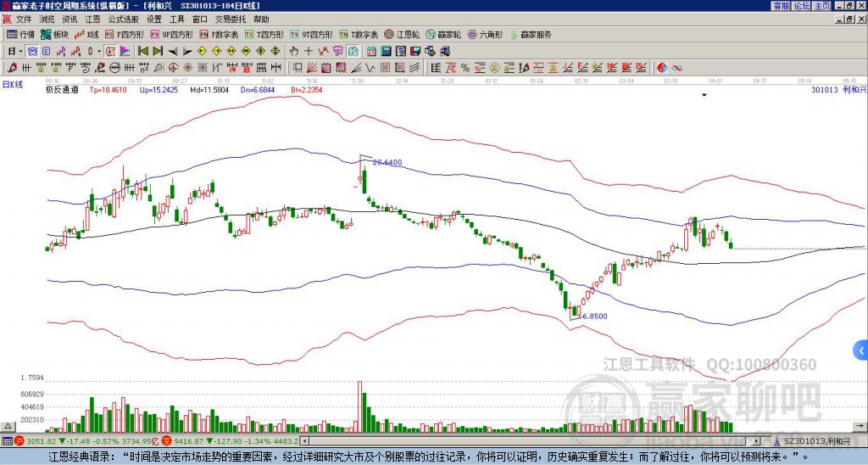Open the P数字表 tool
868x465 pixels.
[x=220, y=34]
